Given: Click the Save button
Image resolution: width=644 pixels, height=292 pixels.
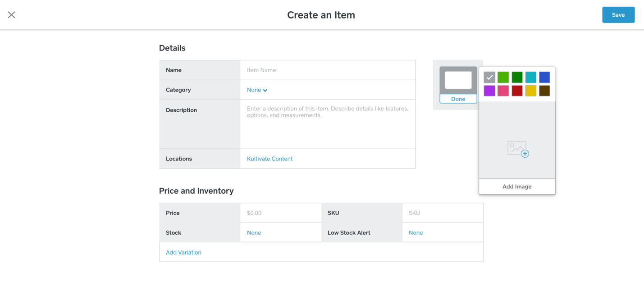Looking at the screenshot, I should pyautogui.click(x=618, y=15).
